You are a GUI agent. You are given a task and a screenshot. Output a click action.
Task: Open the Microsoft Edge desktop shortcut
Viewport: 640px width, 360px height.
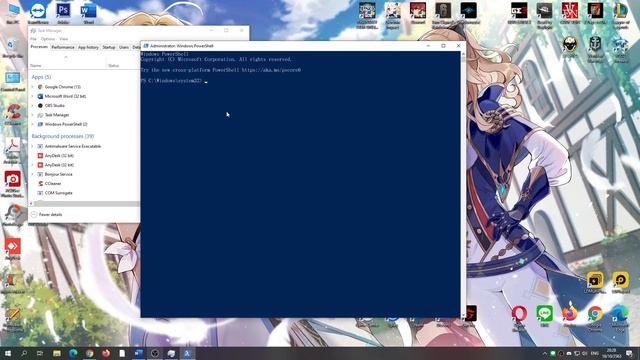[x=620, y=317]
